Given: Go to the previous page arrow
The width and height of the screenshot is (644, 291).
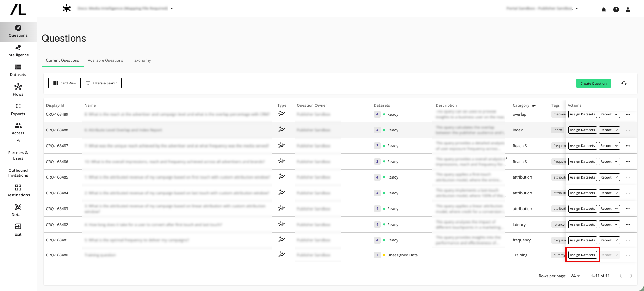Looking at the screenshot, I should pyautogui.click(x=621, y=276).
